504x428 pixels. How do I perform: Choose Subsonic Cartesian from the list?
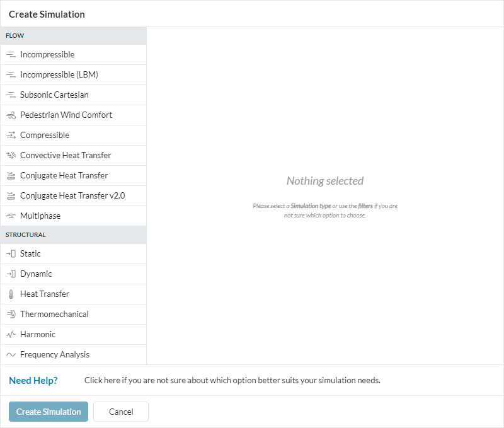pyautogui.click(x=54, y=95)
